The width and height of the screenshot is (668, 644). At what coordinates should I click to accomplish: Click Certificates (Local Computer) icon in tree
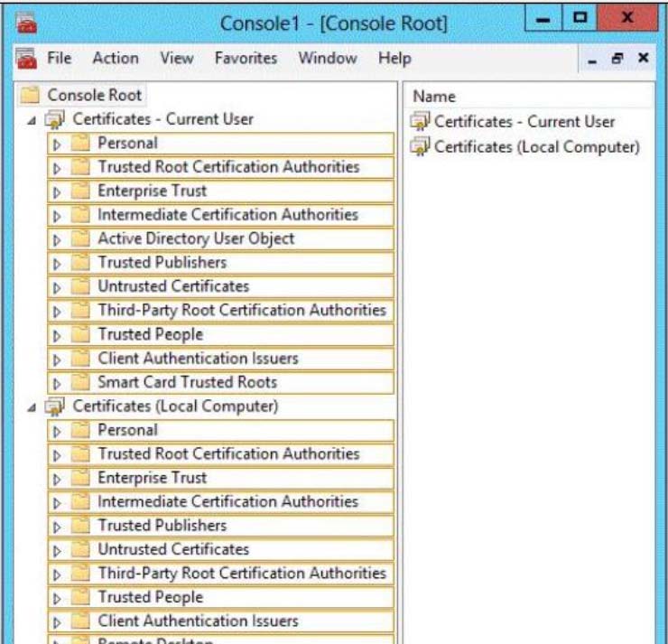[54, 406]
